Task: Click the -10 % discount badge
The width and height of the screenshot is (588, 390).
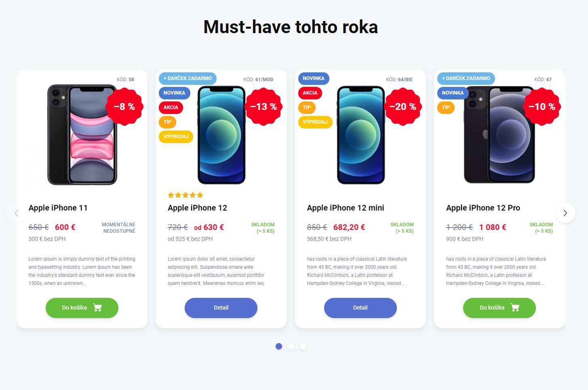Action: coord(542,107)
